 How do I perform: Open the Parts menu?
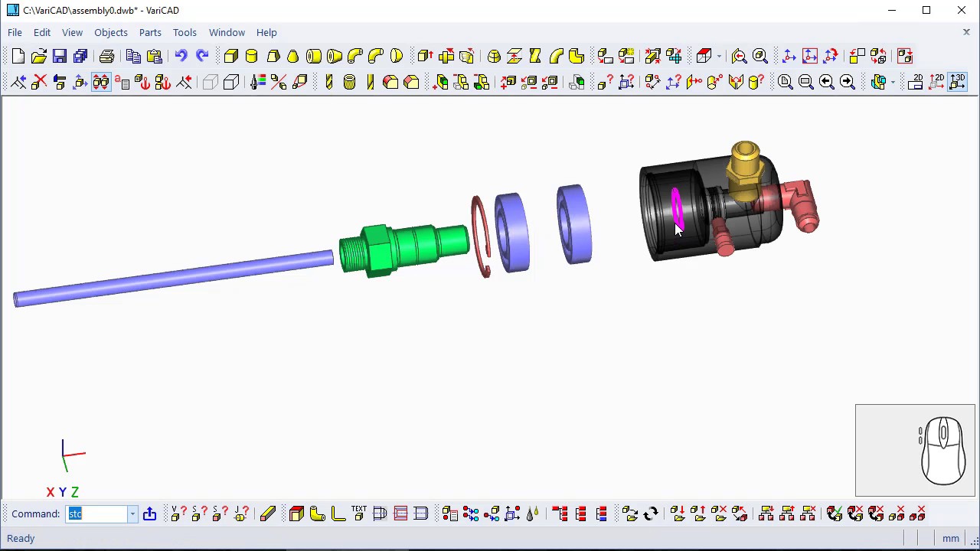pos(150,32)
